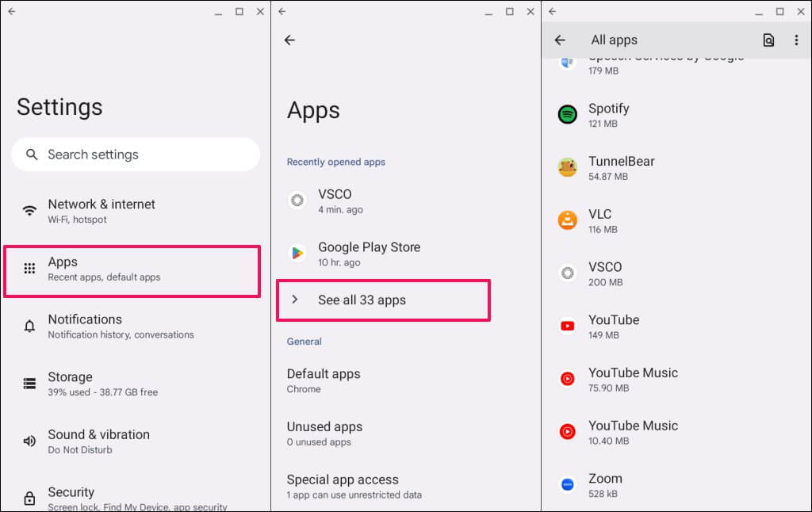
Task: Click the VSCO icon in All apps list
Action: tap(568, 273)
